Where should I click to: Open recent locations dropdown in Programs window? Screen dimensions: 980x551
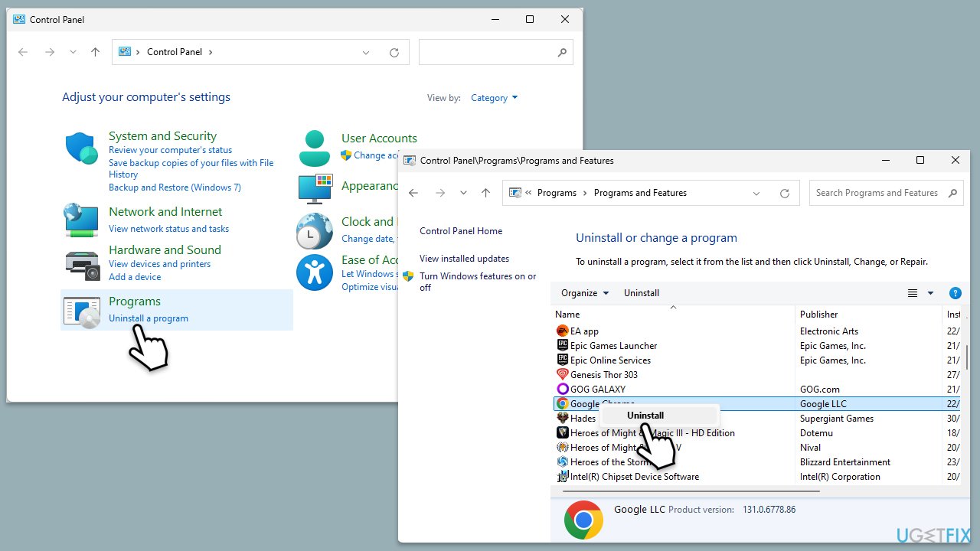point(463,193)
